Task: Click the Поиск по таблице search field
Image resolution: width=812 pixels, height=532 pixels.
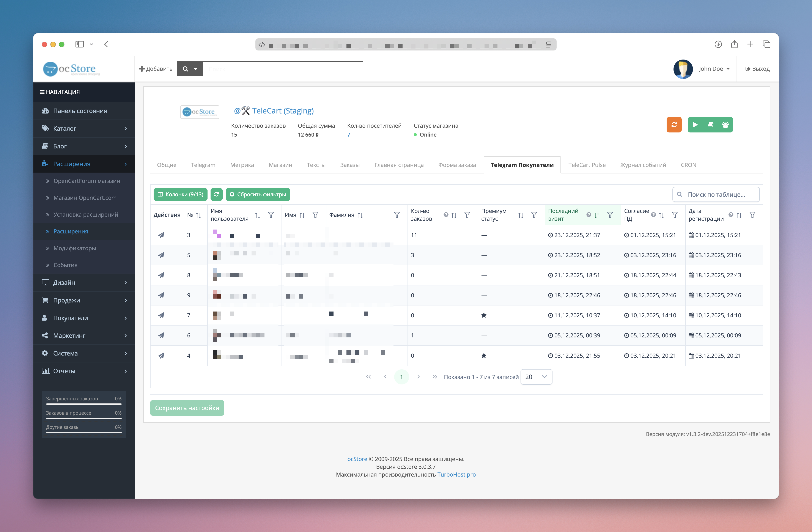Action: [720, 194]
